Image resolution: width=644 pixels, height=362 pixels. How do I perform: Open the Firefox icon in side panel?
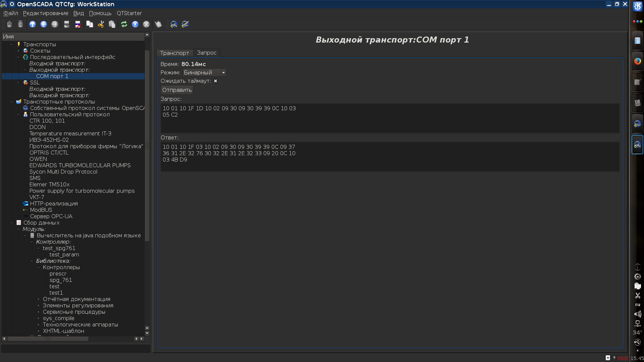(637, 61)
